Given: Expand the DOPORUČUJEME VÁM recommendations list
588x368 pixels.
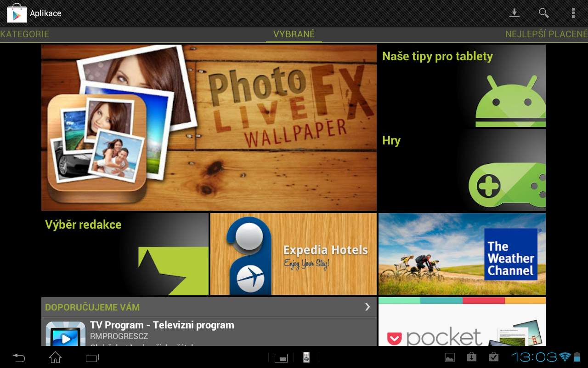Looking at the screenshot, I should coord(367,307).
